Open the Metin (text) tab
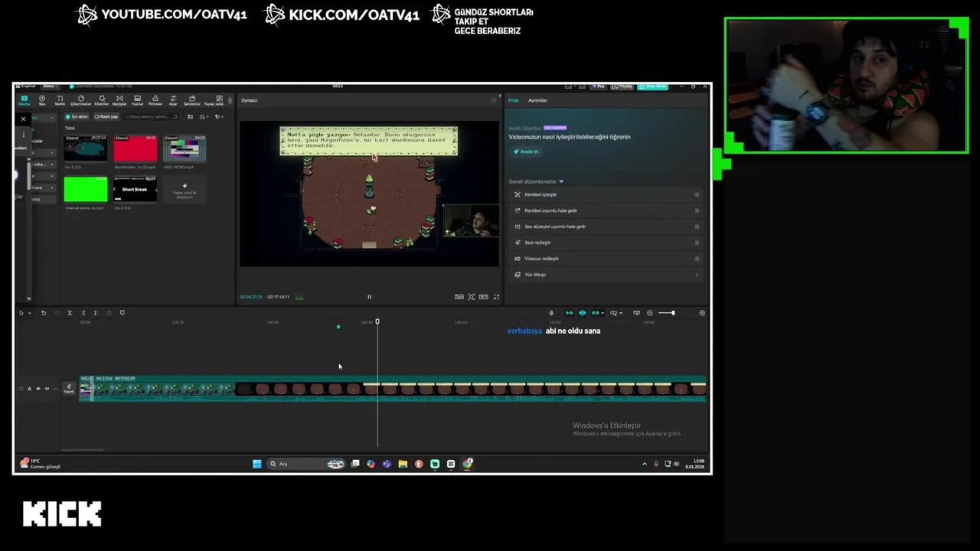Viewport: 980px width, 551px height. tap(60, 100)
